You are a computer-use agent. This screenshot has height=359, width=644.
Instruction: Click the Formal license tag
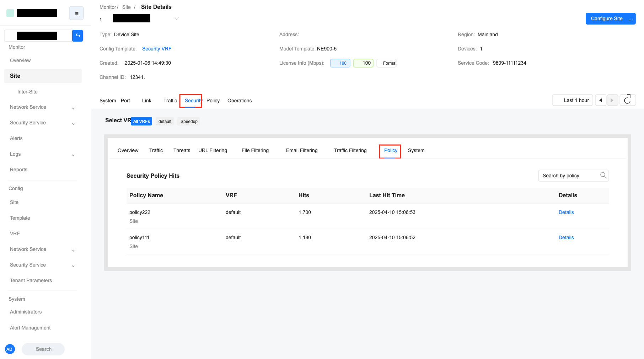click(387, 63)
